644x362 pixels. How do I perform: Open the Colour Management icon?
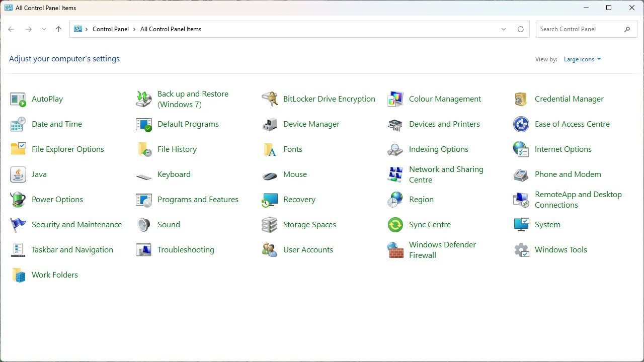click(x=395, y=99)
